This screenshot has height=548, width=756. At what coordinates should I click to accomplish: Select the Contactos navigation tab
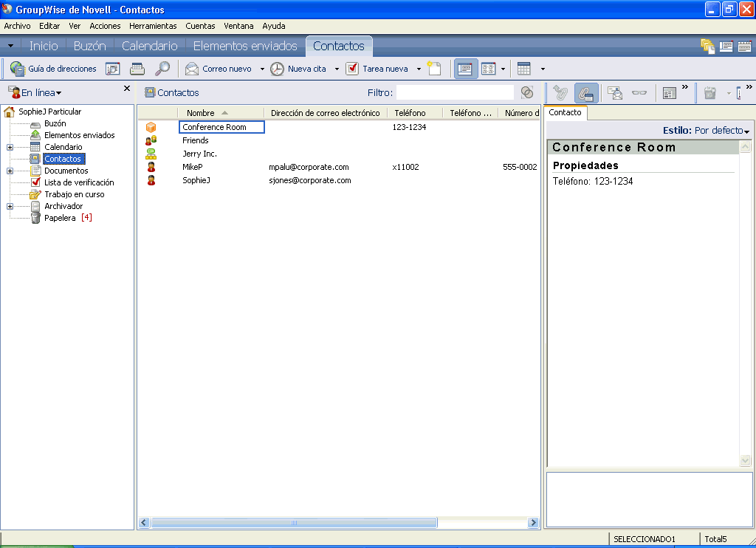coord(339,46)
